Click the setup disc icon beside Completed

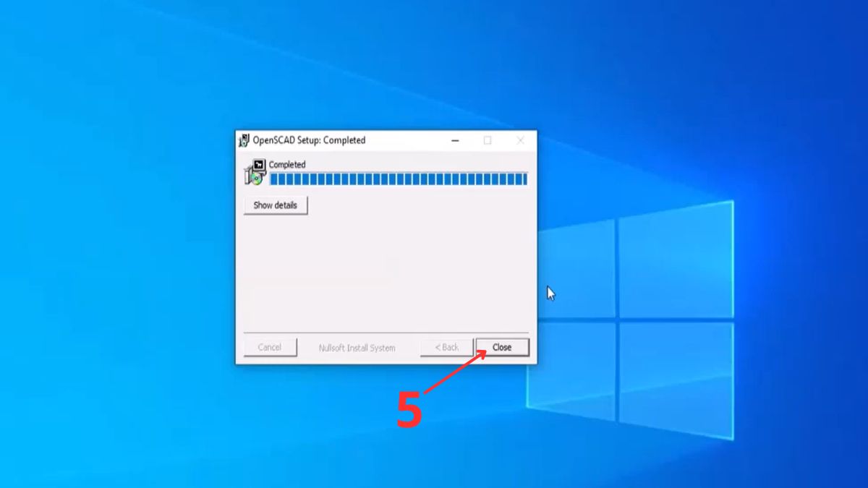tap(255, 173)
